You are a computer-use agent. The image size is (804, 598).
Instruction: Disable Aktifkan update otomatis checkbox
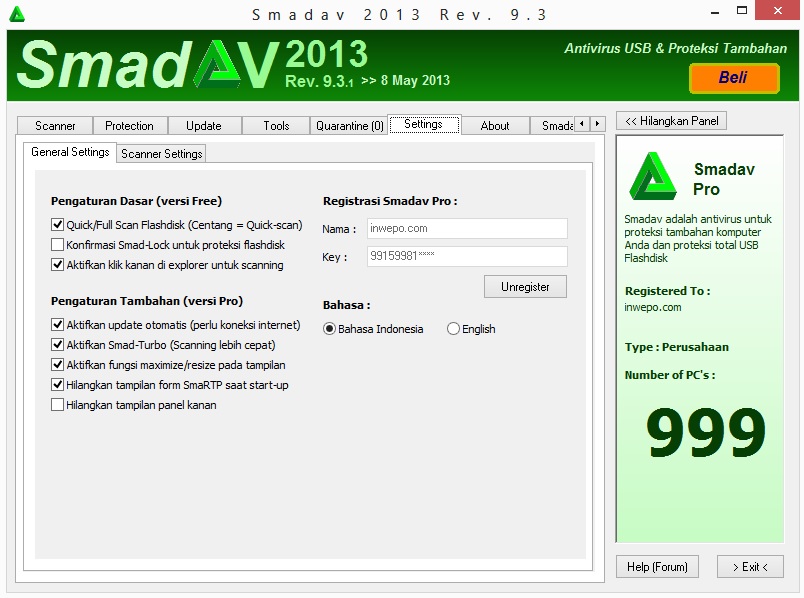click(x=57, y=325)
